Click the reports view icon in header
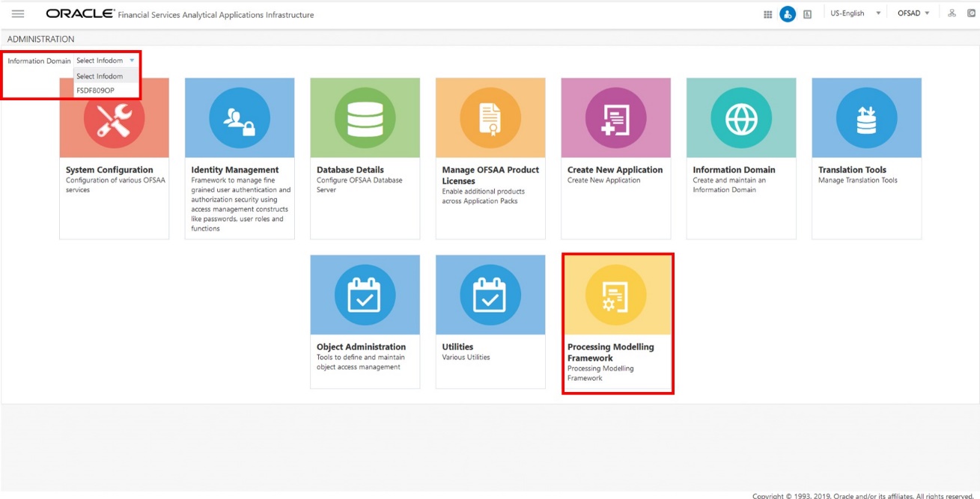The width and height of the screenshot is (980, 499). coord(808,14)
